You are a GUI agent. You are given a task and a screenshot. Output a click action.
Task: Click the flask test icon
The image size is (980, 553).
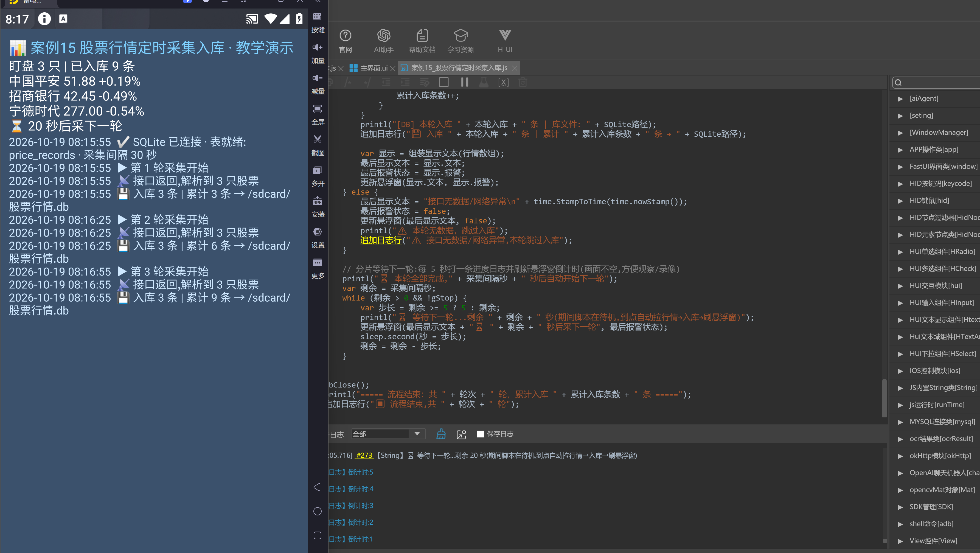(x=484, y=82)
